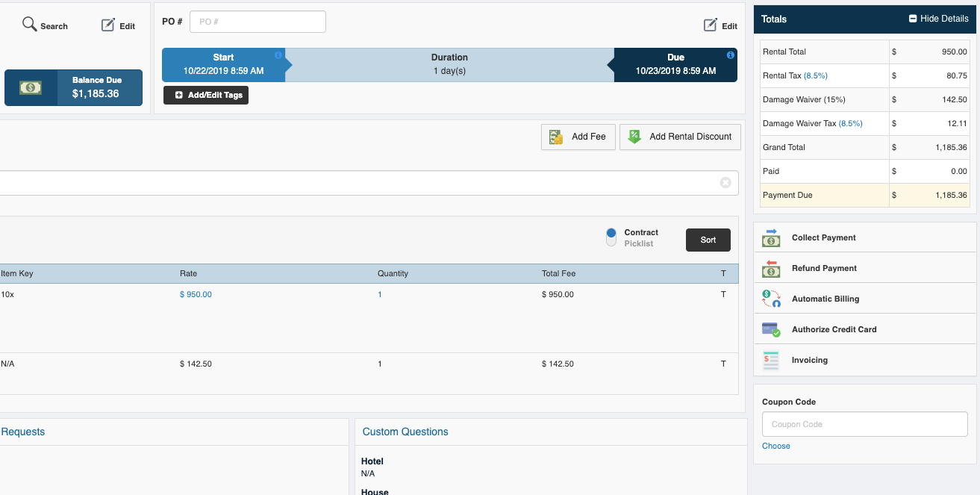Click the Hotel question label
This screenshot has height=495, width=980.
372,461
